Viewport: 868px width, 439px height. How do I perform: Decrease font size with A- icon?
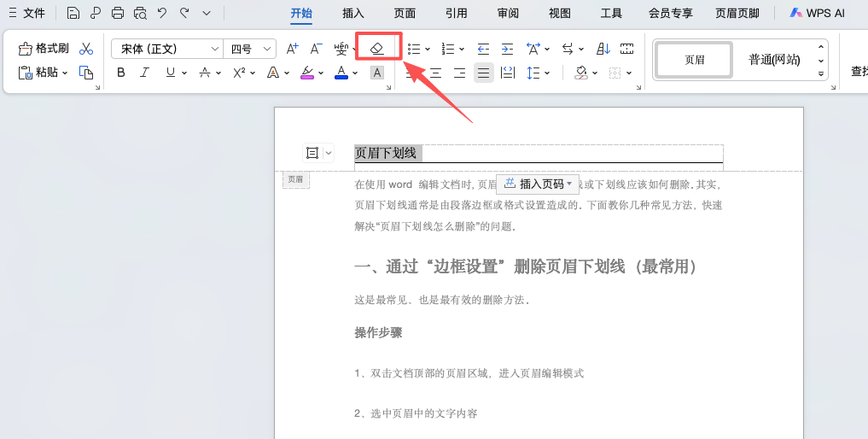[x=316, y=49]
